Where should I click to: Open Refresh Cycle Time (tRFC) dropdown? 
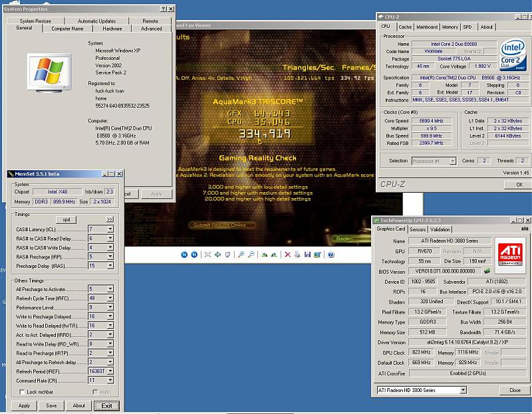pyautogui.click(x=110, y=298)
